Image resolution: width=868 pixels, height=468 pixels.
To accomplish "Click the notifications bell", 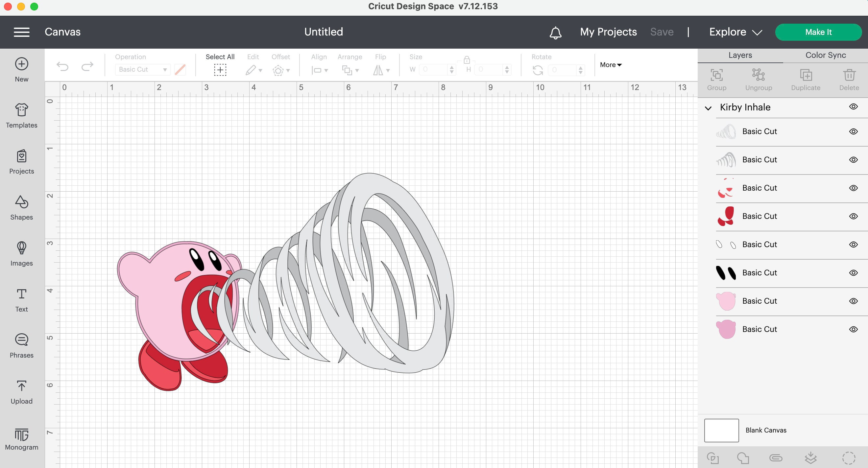I will tap(555, 32).
